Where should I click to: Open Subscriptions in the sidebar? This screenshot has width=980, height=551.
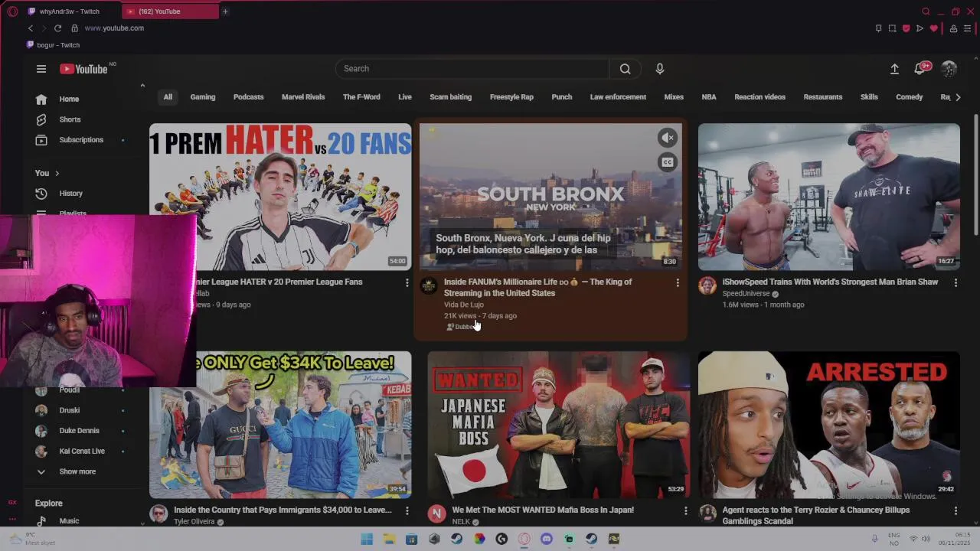(x=81, y=140)
